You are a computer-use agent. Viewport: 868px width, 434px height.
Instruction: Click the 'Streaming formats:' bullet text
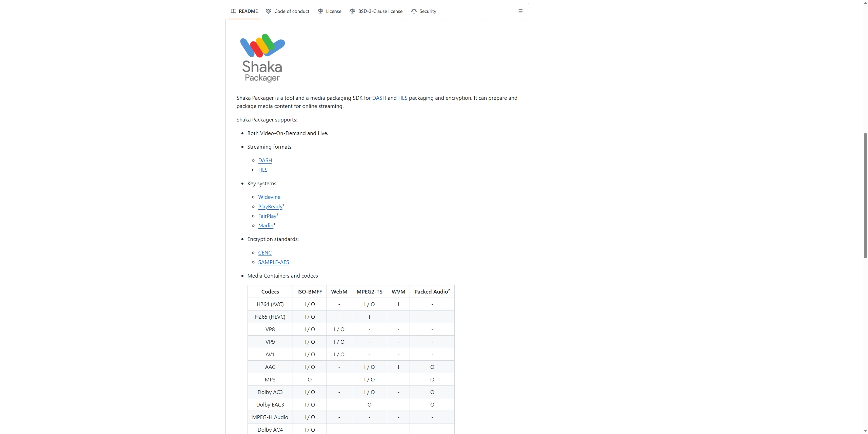(270, 147)
